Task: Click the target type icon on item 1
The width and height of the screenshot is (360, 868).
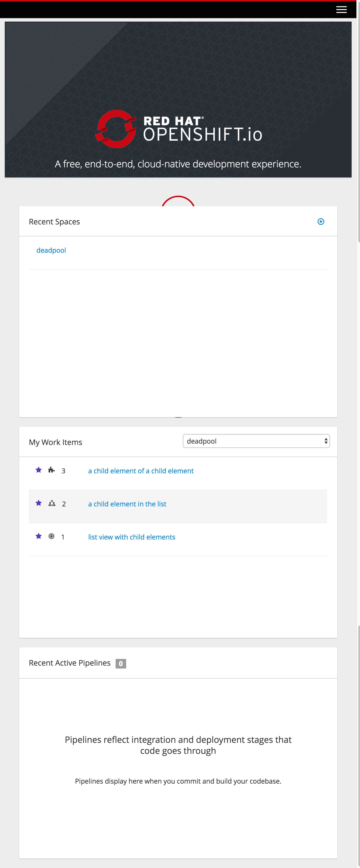Action: point(51,536)
